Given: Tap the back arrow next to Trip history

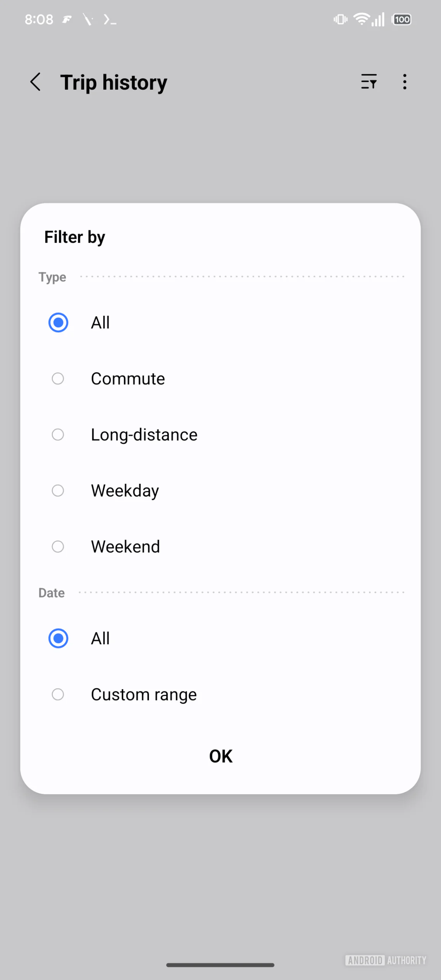Looking at the screenshot, I should tap(36, 82).
